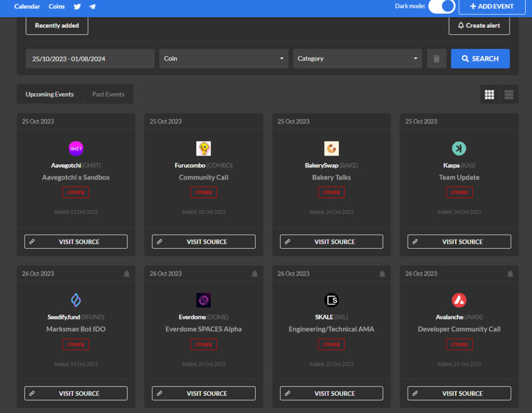Image resolution: width=532 pixels, height=413 pixels.
Task: Enable bell alert on SKALE event
Action: point(382,274)
